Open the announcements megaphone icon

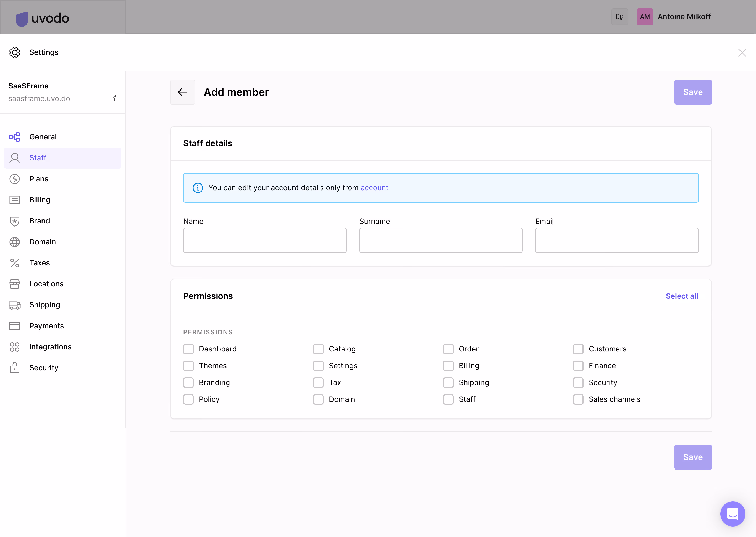pyautogui.click(x=619, y=17)
